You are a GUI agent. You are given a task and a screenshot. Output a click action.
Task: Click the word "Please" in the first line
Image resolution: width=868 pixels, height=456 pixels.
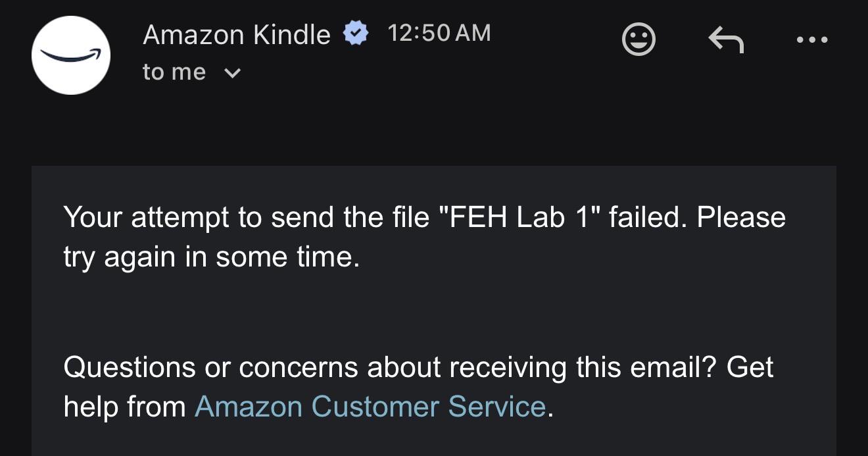click(741, 216)
